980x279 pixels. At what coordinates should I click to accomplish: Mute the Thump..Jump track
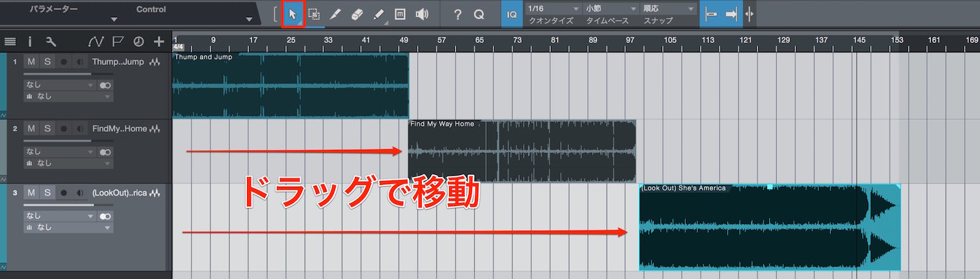tap(31, 62)
